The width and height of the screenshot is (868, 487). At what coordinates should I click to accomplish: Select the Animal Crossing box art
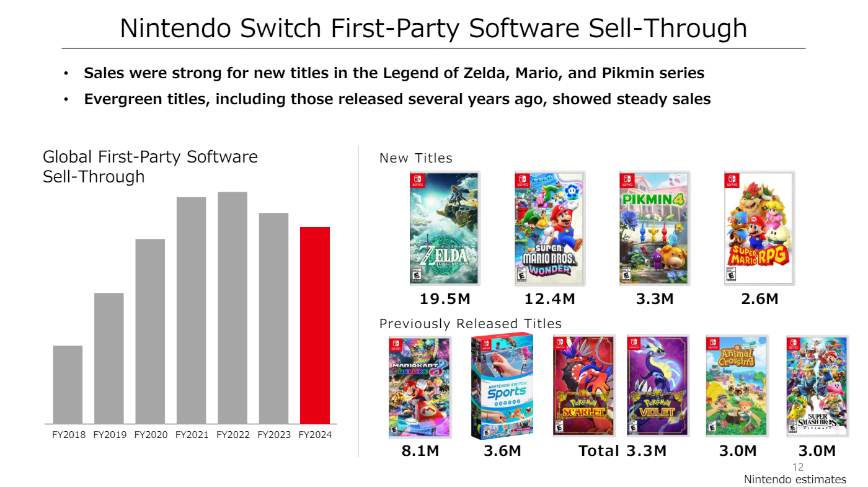coord(737,386)
